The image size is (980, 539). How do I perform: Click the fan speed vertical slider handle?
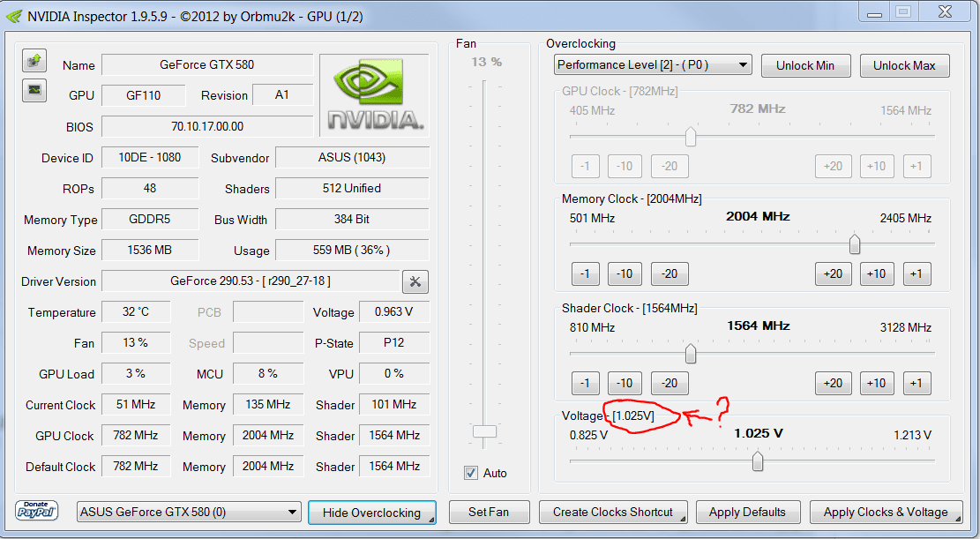click(484, 431)
